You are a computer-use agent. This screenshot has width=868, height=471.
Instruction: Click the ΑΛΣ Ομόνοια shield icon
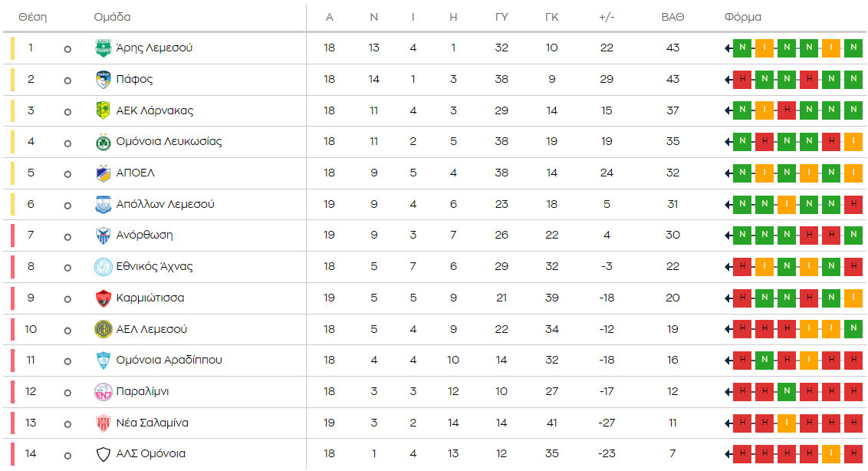[x=103, y=454]
